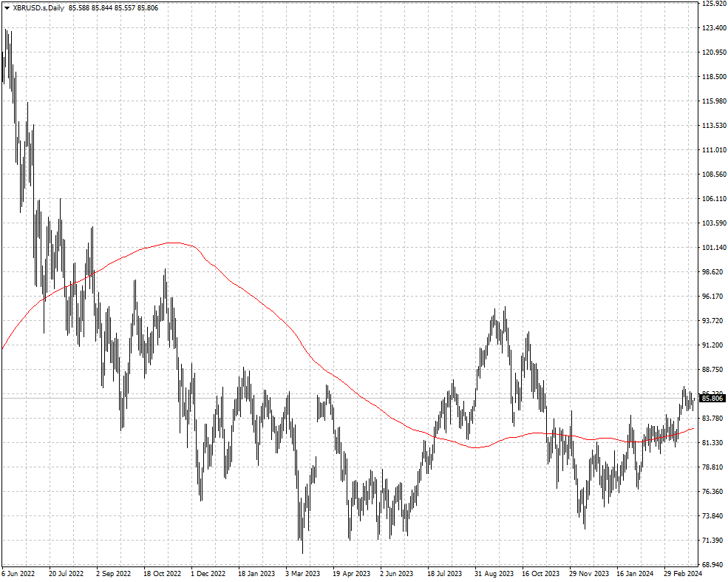The height and width of the screenshot is (582, 728).
Task: Click the 1 Dec 2022 date label
Action: (208, 574)
